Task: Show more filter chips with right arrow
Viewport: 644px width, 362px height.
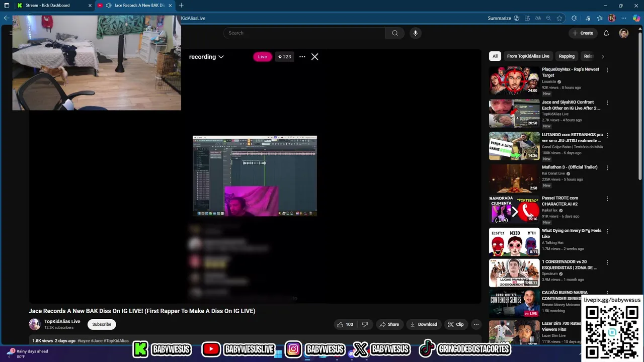Action: tap(603, 56)
